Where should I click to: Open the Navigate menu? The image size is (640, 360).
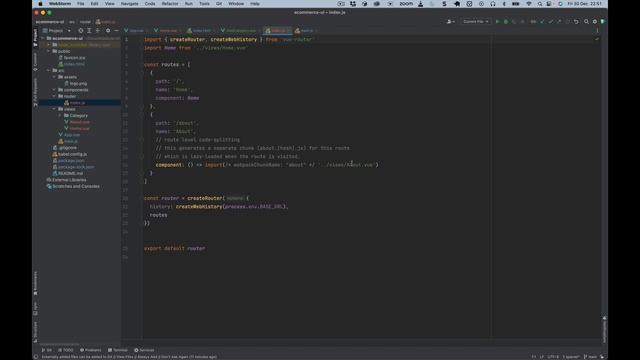(129, 4)
